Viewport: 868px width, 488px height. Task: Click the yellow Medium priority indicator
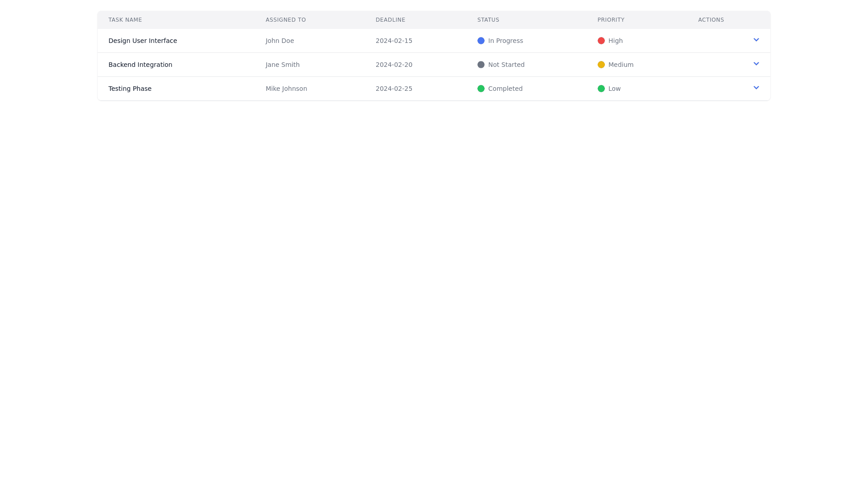601,65
